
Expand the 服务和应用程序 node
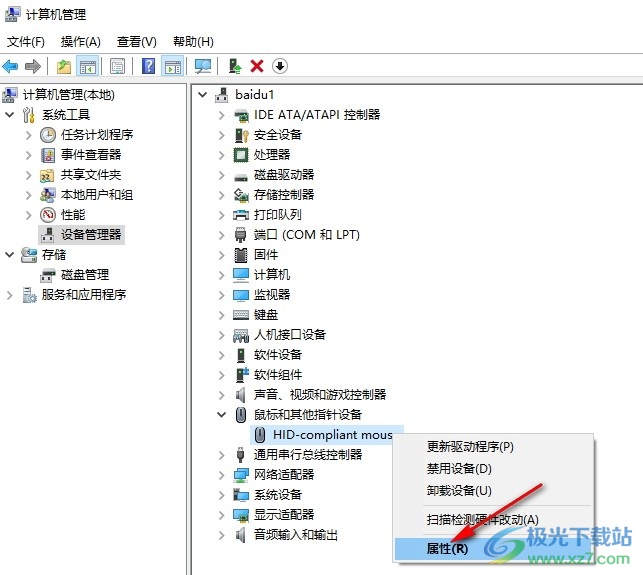click(x=9, y=295)
